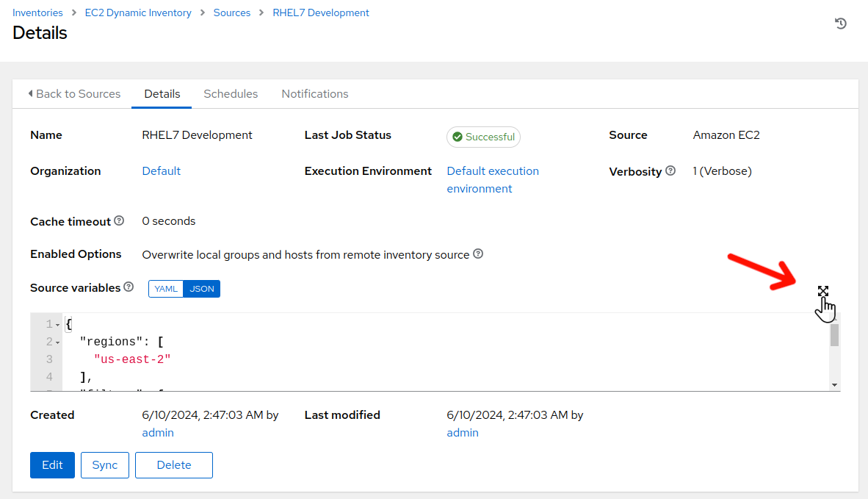Click the Amazon EC2 source value
This screenshot has height=499, width=868.
(x=726, y=135)
